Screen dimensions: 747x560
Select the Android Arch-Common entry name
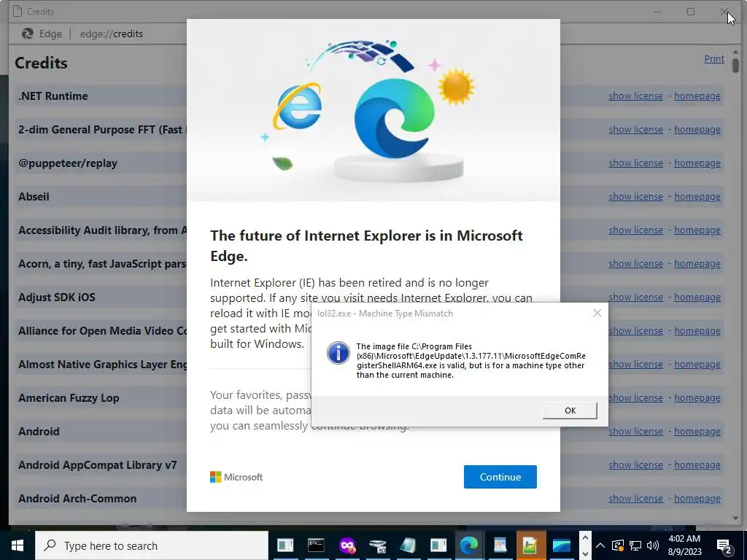77,498
